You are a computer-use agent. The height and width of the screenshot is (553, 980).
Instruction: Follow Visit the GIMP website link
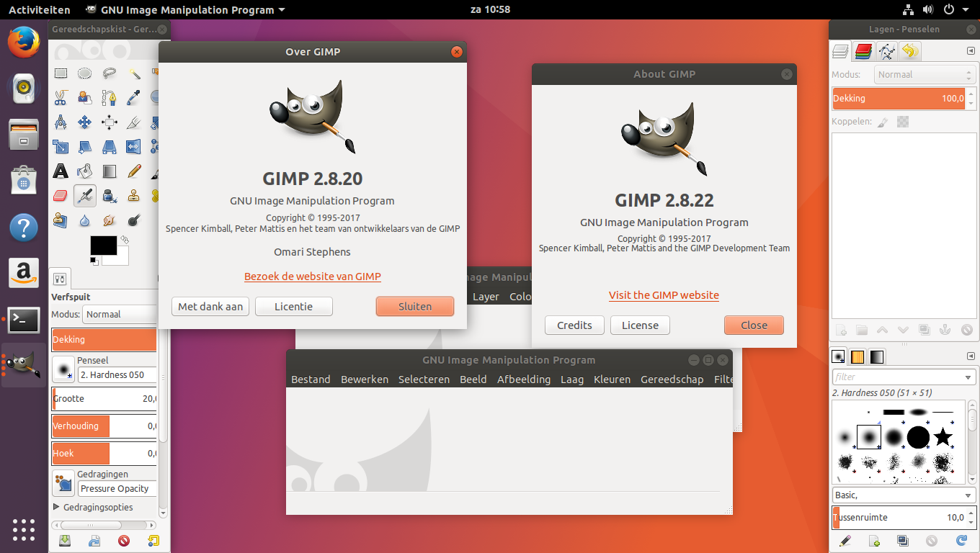[x=664, y=295]
